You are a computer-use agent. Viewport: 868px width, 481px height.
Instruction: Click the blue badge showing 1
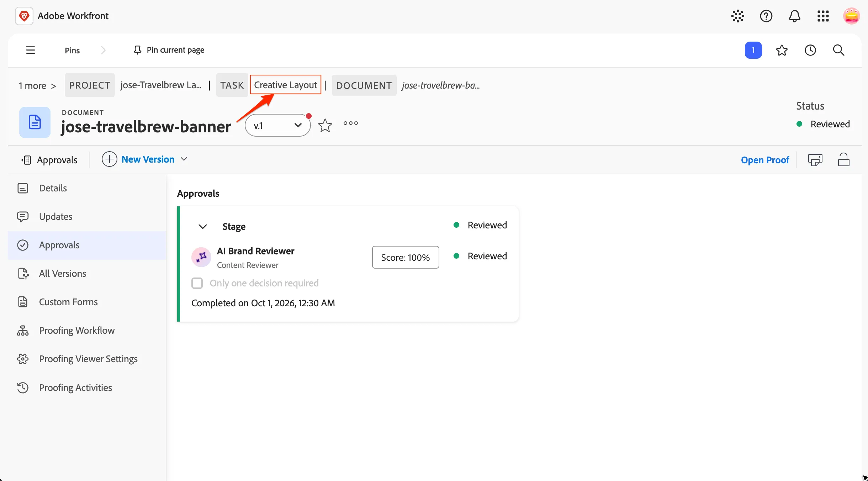tap(753, 50)
